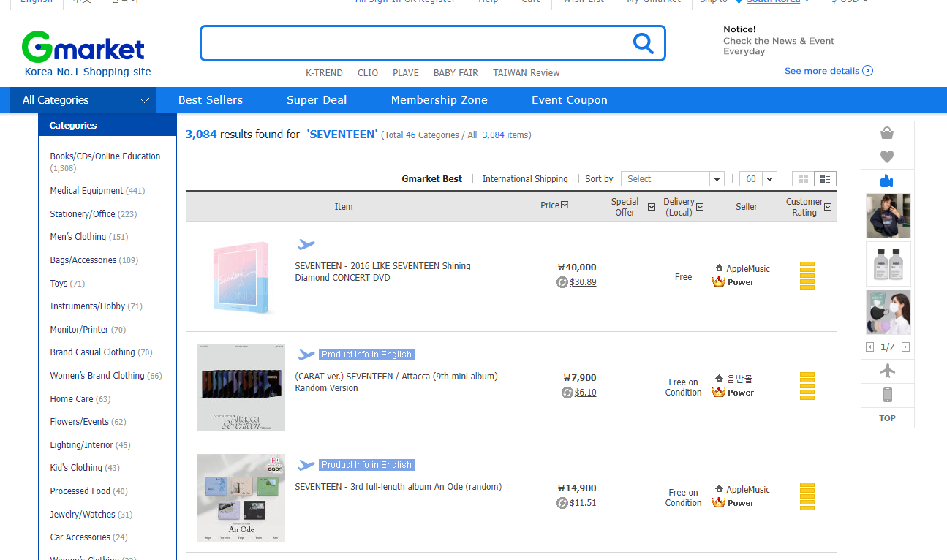The image size is (947, 560).
Task: Switch to list view layout
Action: pyautogui.click(x=825, y=179)
